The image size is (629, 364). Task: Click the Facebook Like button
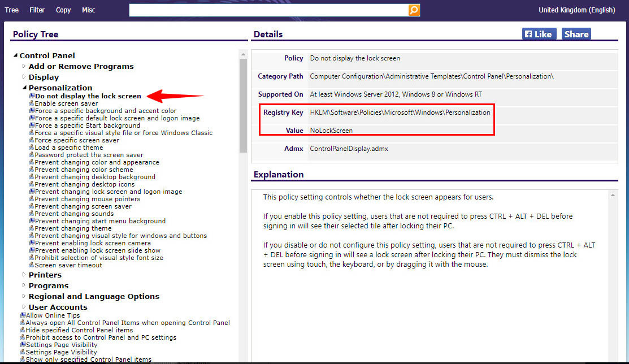pos(539,34)
